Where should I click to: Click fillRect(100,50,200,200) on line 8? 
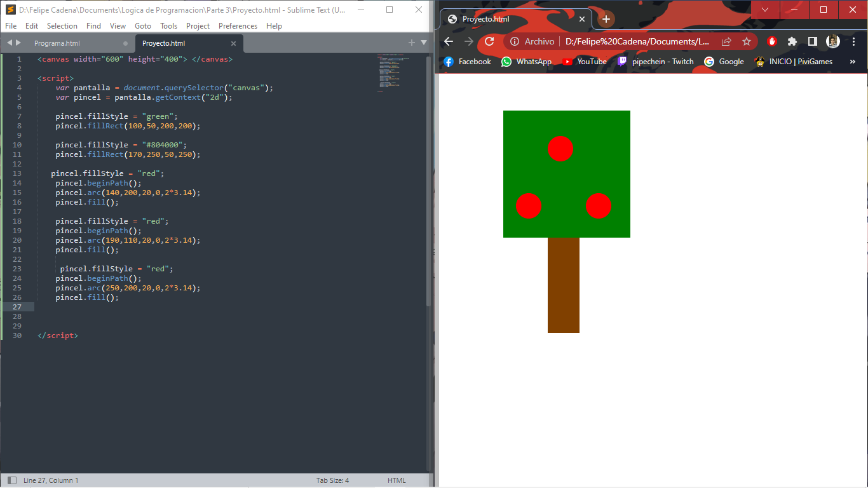[x=144, y=126]
